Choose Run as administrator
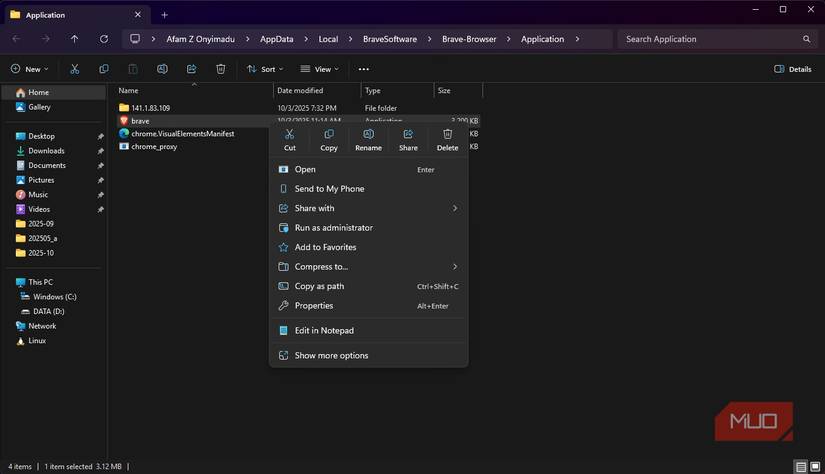The width and height of the screenshot is (825, 474). click(368, 228)
